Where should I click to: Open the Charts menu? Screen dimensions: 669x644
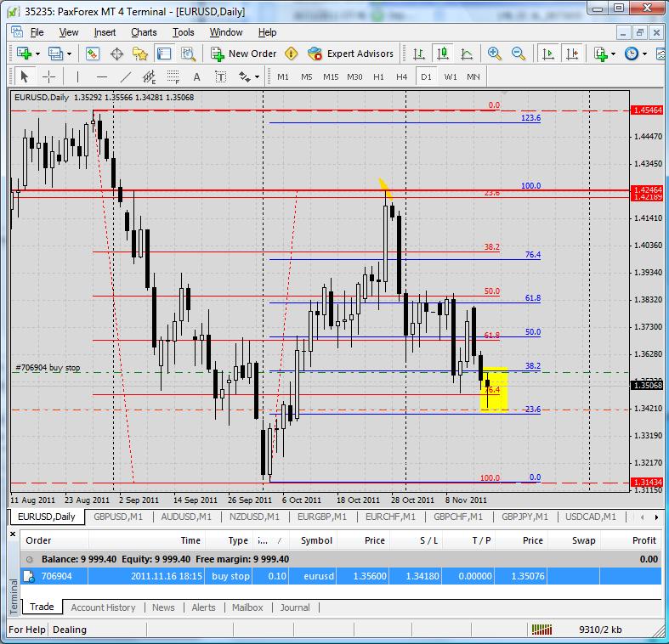pyautogui.click(x=144, y=32)
